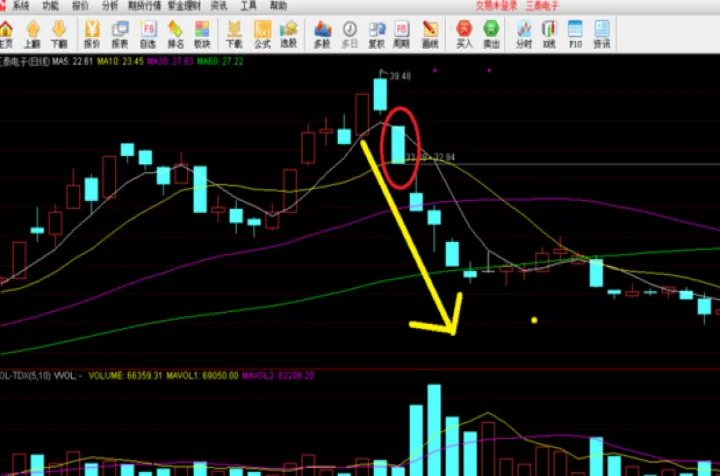Select the 画线 (Draw line) tool
Image resolution: width=720 pixels, height=476 pixels.
pos(430,33)
